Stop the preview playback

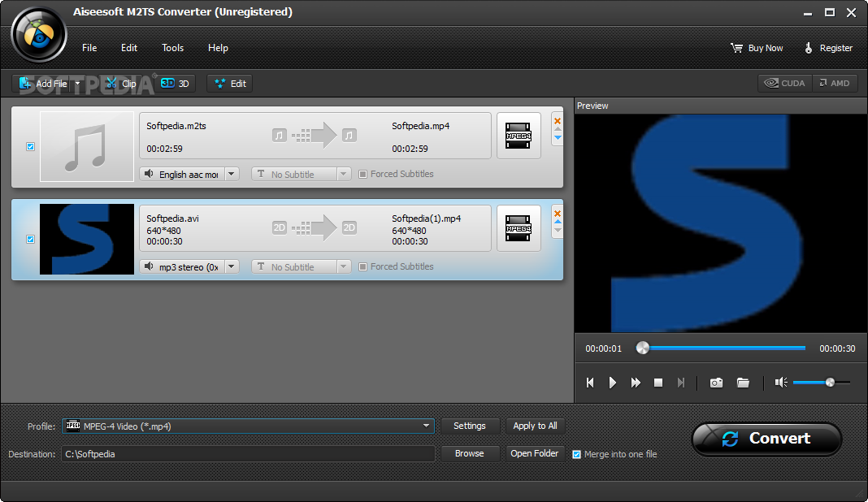[658, 383]
